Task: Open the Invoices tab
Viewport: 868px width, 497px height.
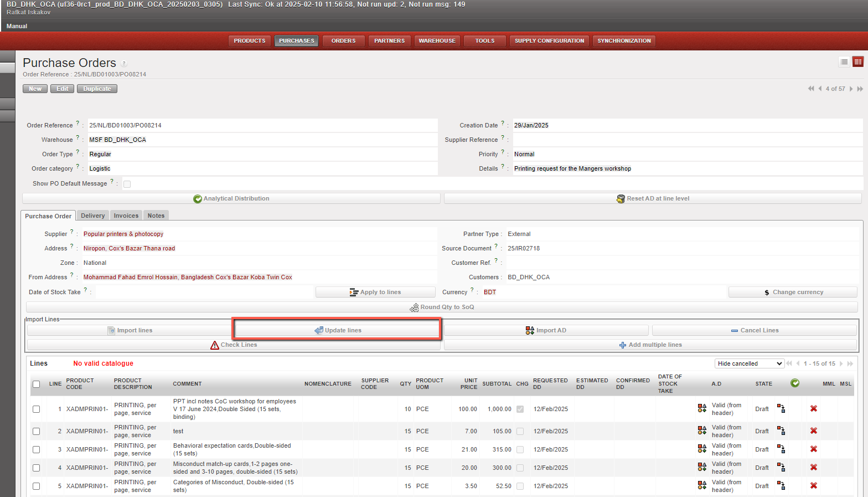Action: click(126, 216)
